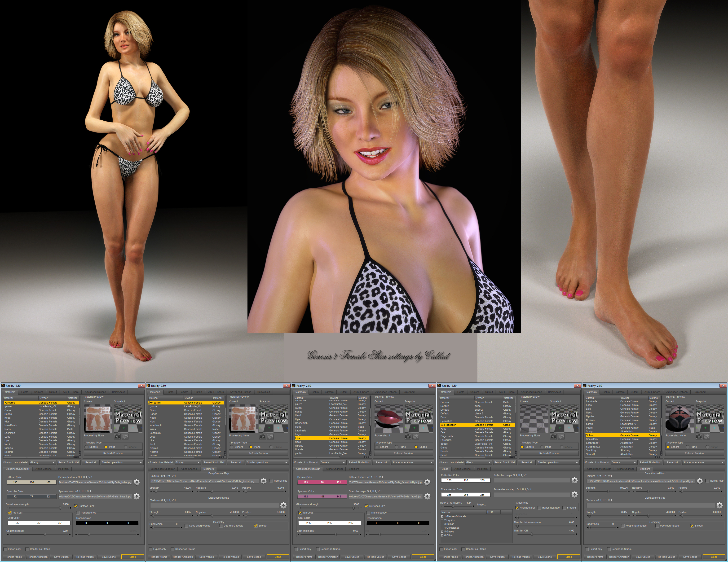Click gear icon next to V5BreeEyesB.jpg texture
Image resolution: width=728 pixels, height=562 pixels.
coord(700,481)
